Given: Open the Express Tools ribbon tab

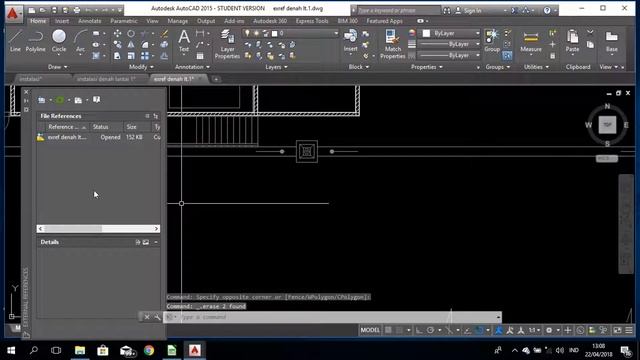Looking at the screenshot, I should [312, 21].
